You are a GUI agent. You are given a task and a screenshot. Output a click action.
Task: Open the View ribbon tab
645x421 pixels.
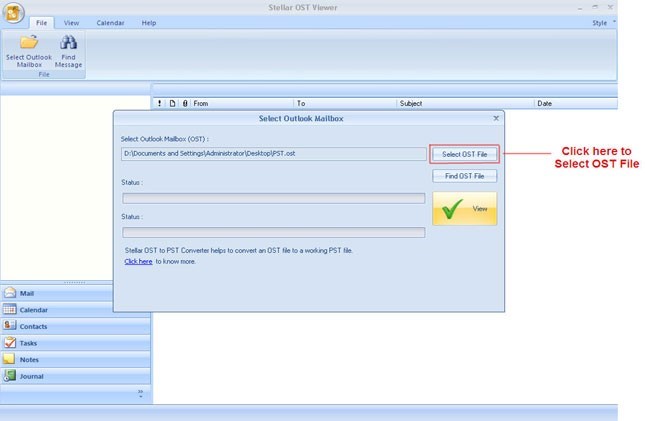click(71, 23)
